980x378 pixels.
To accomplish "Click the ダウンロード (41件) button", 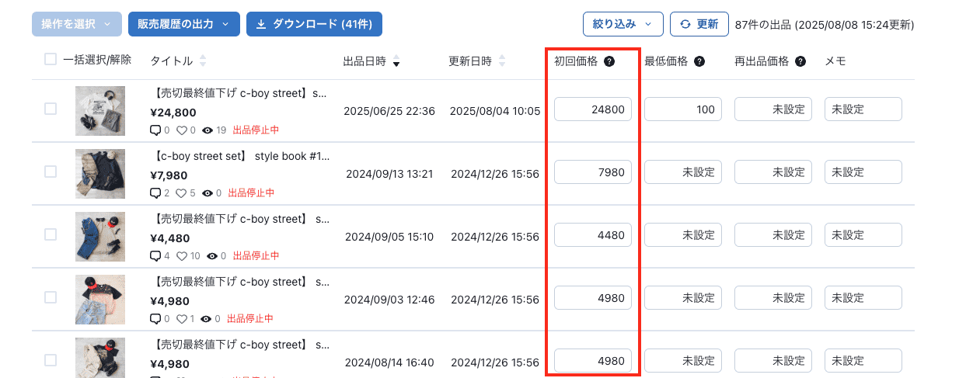I will (x=314, y=24).
